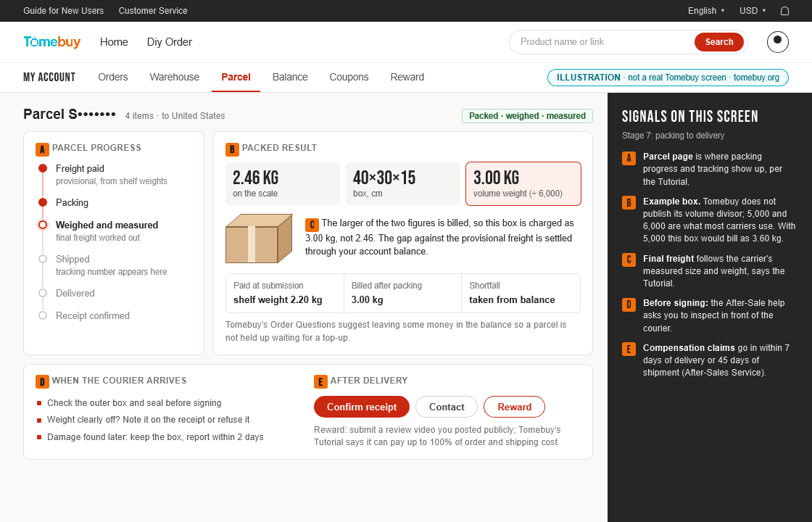Select the Parcel tab
The width and height of the screenshot is (812, 522).
(236, 77)
